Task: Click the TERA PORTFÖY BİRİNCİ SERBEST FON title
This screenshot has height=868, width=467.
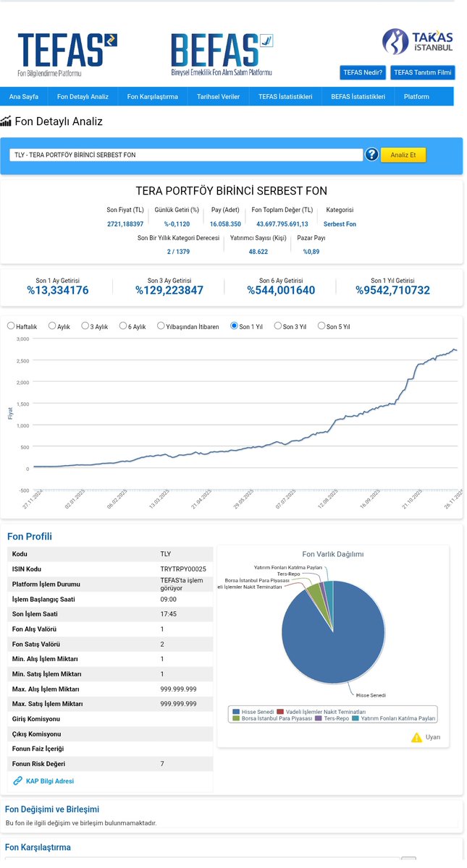Action: click(232, 192)
